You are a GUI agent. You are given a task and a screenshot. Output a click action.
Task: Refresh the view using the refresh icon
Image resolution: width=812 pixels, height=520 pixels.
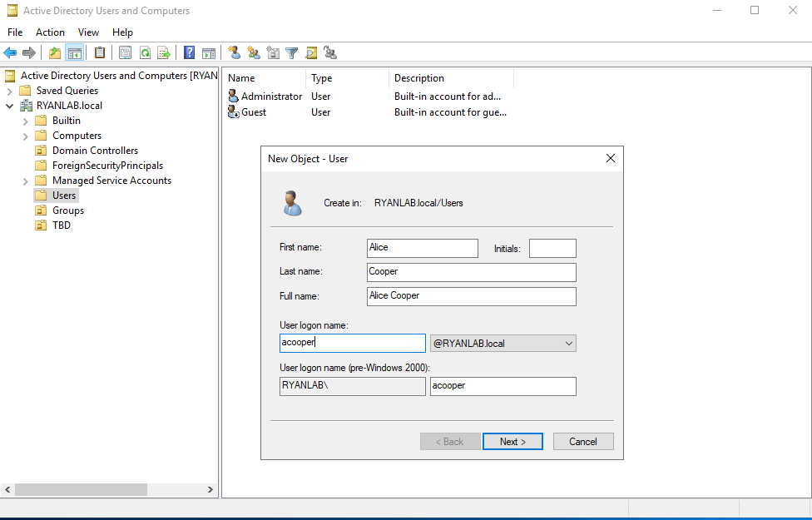145,52
